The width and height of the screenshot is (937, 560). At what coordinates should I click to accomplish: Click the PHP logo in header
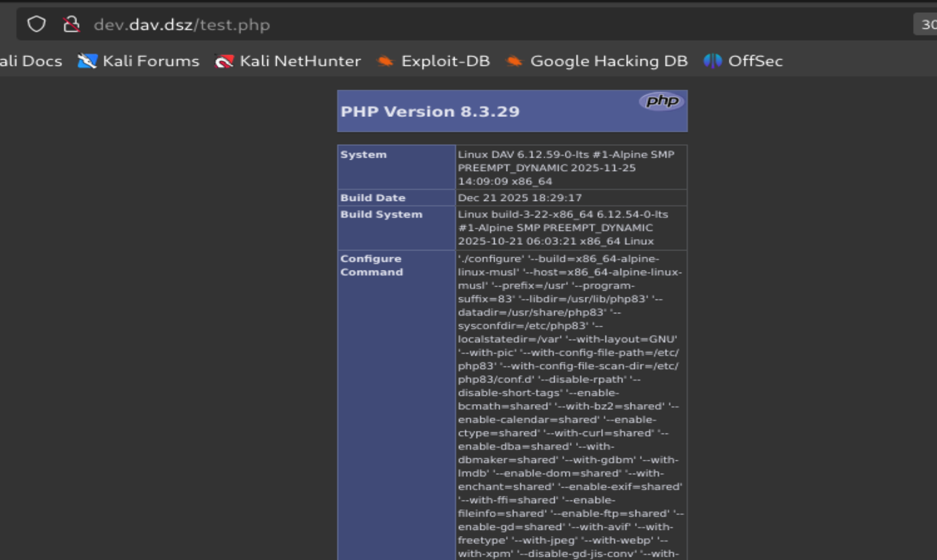(x=661, y=101)
